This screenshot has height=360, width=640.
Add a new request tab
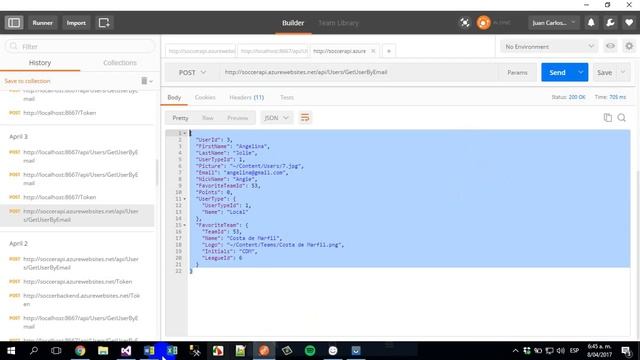point(389,51)
